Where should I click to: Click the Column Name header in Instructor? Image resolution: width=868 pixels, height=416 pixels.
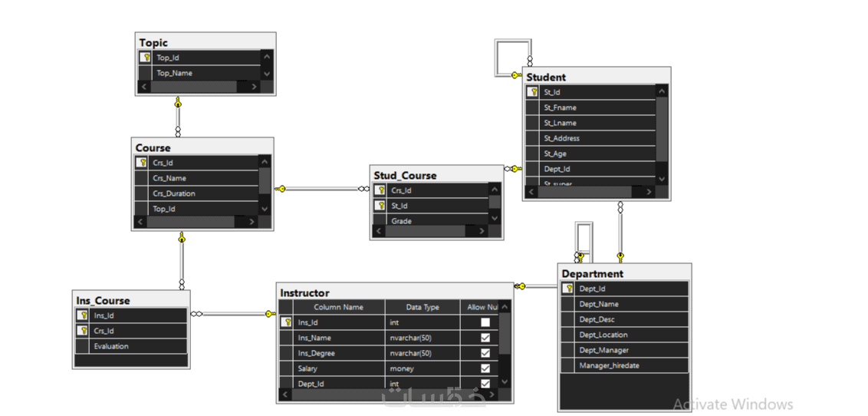coord(338,307)
